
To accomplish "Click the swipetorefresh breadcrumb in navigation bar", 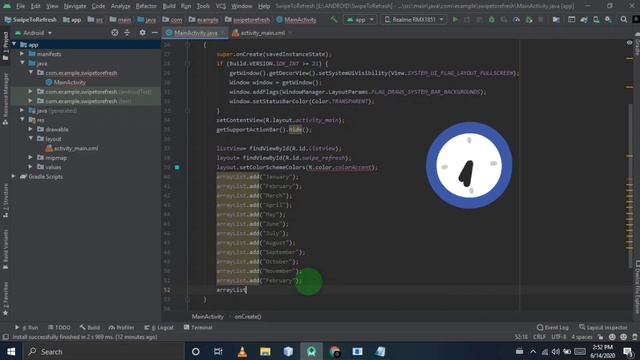I will (247, 20).
